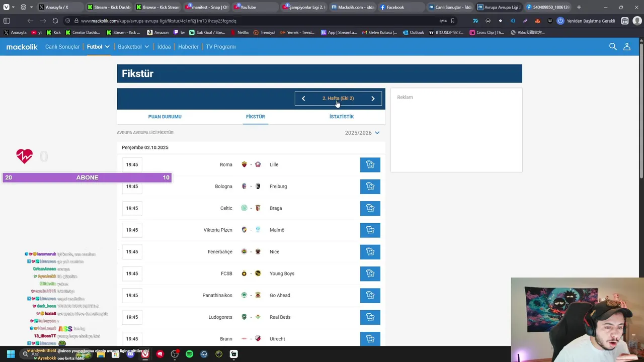Click the Panathinaikos team name

(x=217, y=295)
